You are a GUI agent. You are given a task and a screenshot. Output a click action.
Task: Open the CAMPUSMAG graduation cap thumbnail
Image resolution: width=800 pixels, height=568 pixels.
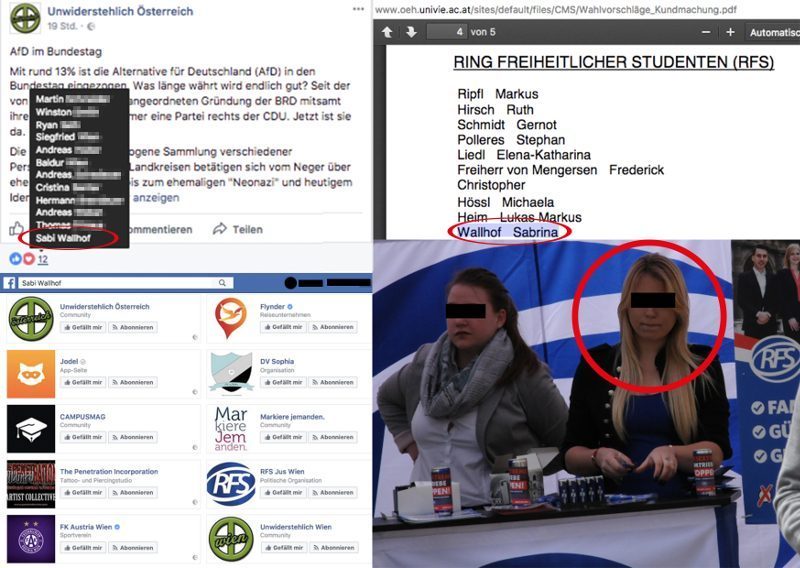tap(31, 429)
